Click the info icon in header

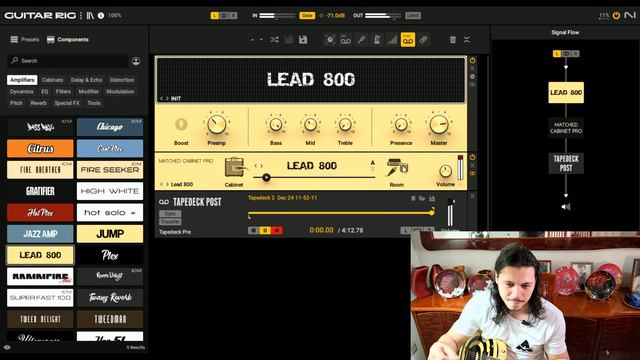pos(101,16)
